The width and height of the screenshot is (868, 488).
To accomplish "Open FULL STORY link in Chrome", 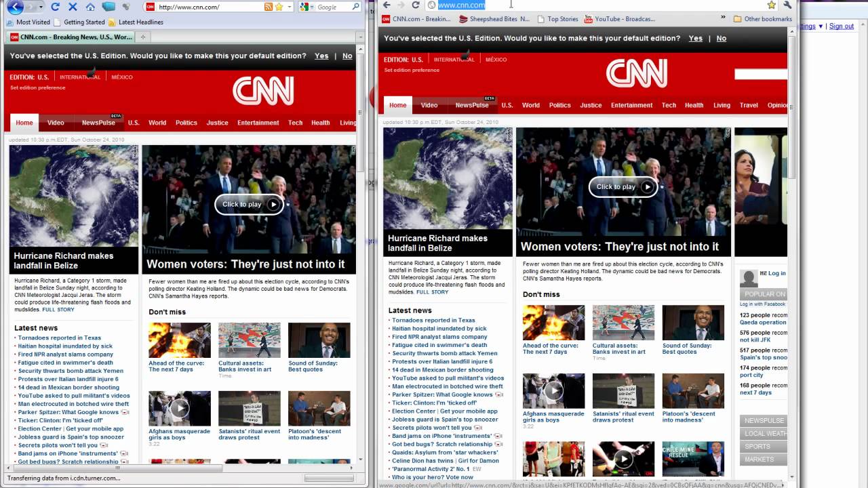I will pos(432,292).
